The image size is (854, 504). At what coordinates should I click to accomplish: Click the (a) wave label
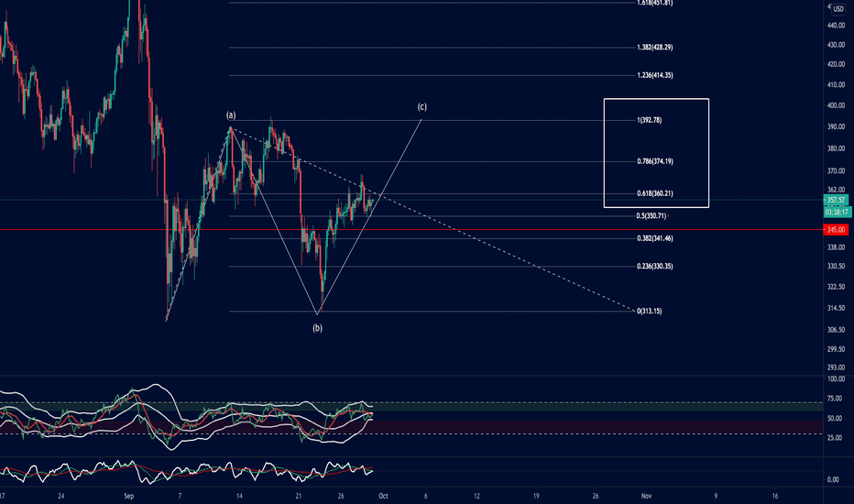(231, 115)
